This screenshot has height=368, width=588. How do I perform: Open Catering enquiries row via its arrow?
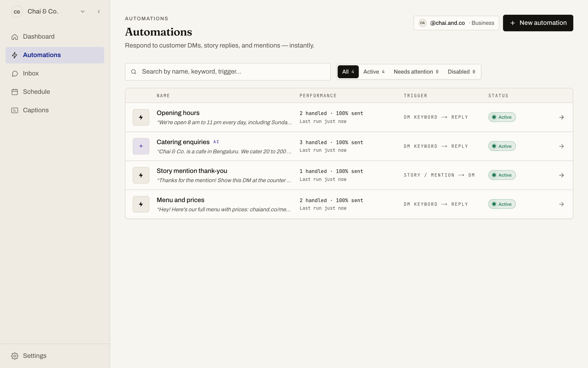coord(561,146)
